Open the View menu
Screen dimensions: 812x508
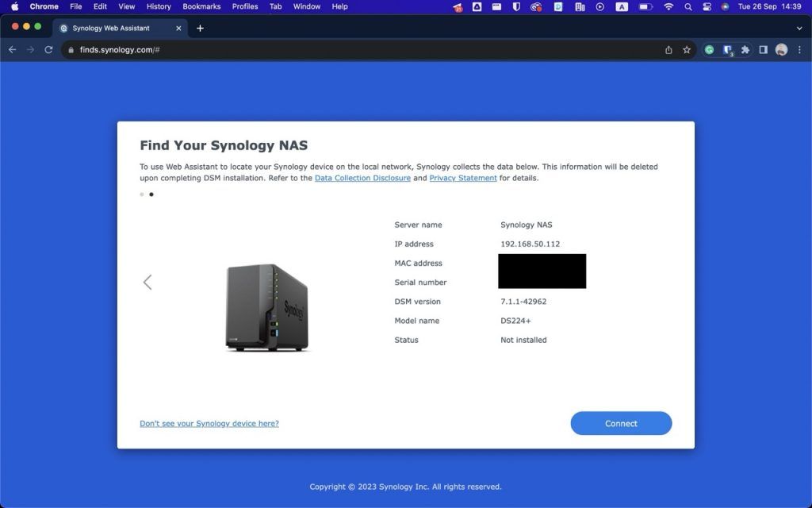(x=126, y=6)
